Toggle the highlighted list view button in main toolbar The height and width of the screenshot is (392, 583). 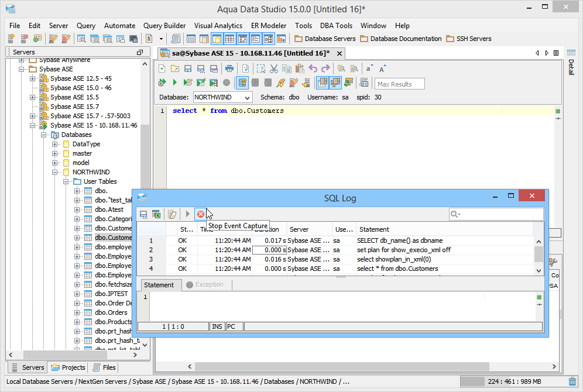coord(255,38)
